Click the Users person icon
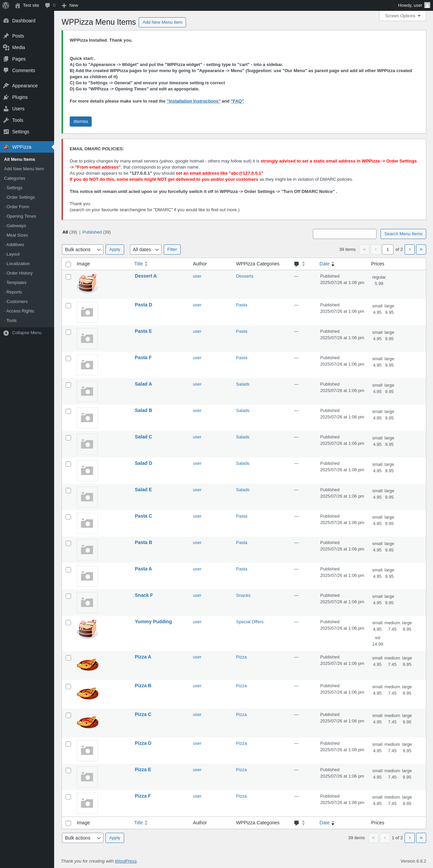 (6, 109)
